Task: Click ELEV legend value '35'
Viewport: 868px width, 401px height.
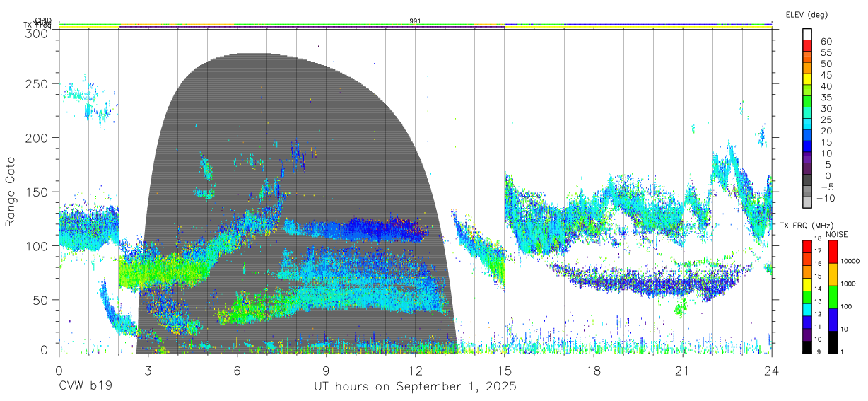Action: point(826,98)
